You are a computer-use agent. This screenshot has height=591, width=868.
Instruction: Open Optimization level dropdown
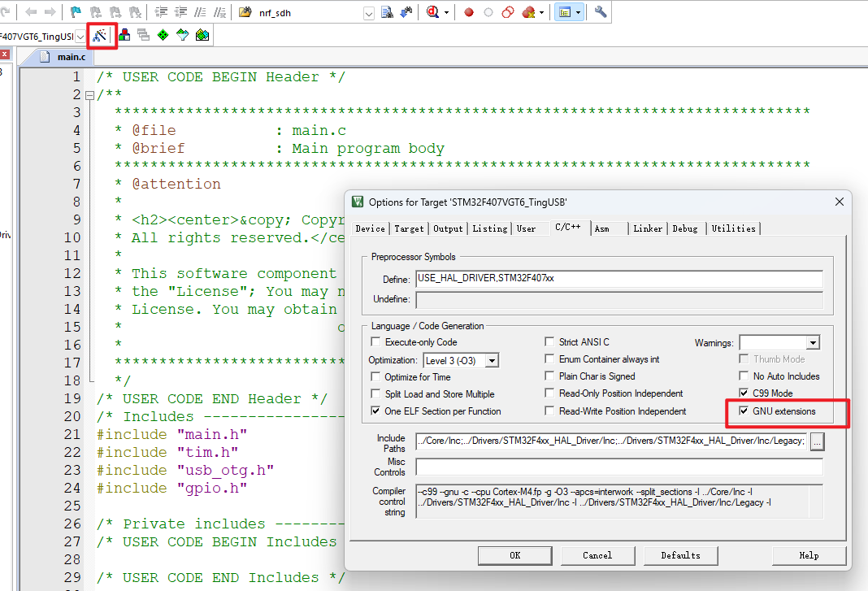[x=492, y=361]
